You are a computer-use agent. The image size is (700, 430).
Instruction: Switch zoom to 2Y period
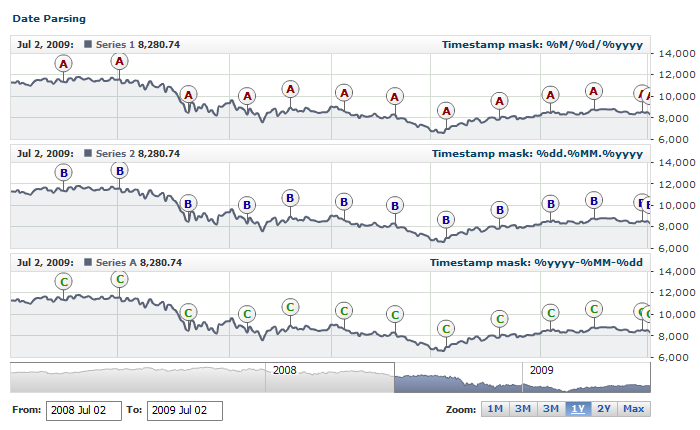[604, 409]
